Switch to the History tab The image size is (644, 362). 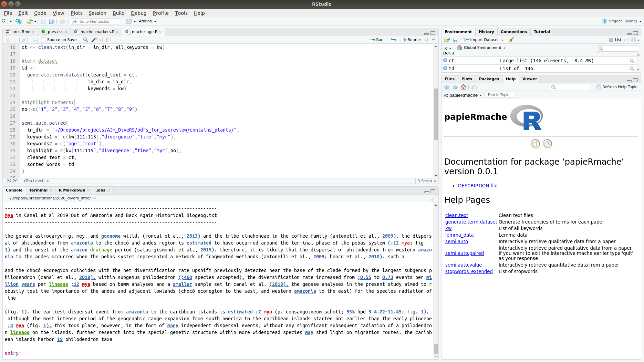486,32
